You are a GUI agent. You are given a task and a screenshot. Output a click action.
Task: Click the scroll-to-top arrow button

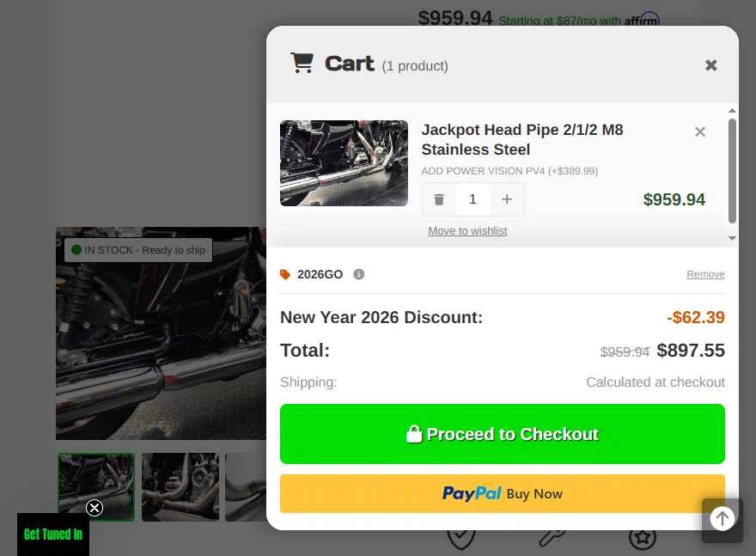click(x=722, y=519)
